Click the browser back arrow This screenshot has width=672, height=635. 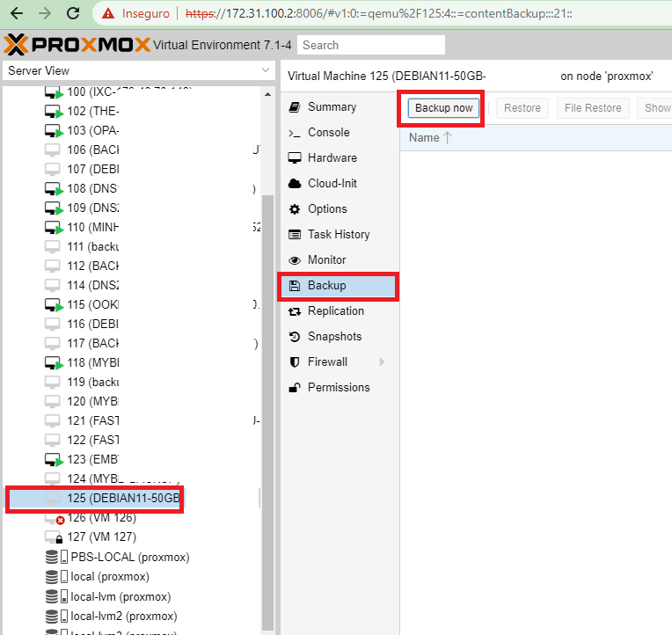(x=17, y=13)
